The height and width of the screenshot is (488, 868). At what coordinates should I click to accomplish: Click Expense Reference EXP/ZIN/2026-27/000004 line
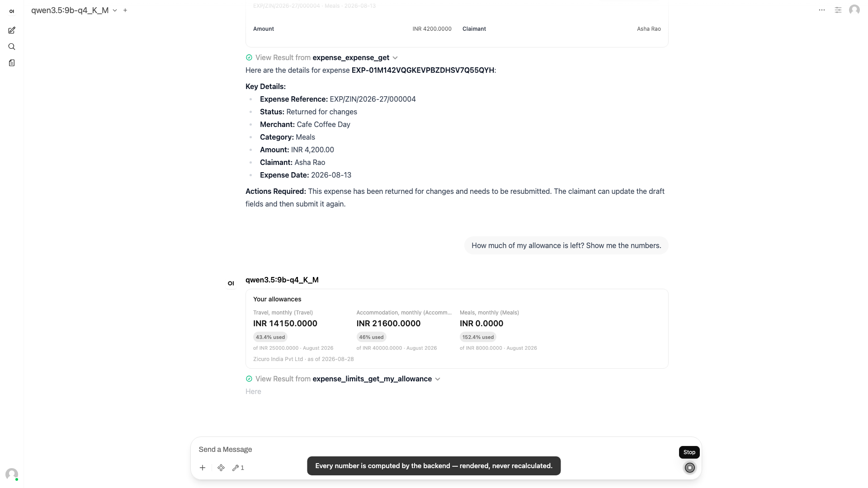pyautogui.click(x=338, y=99)
